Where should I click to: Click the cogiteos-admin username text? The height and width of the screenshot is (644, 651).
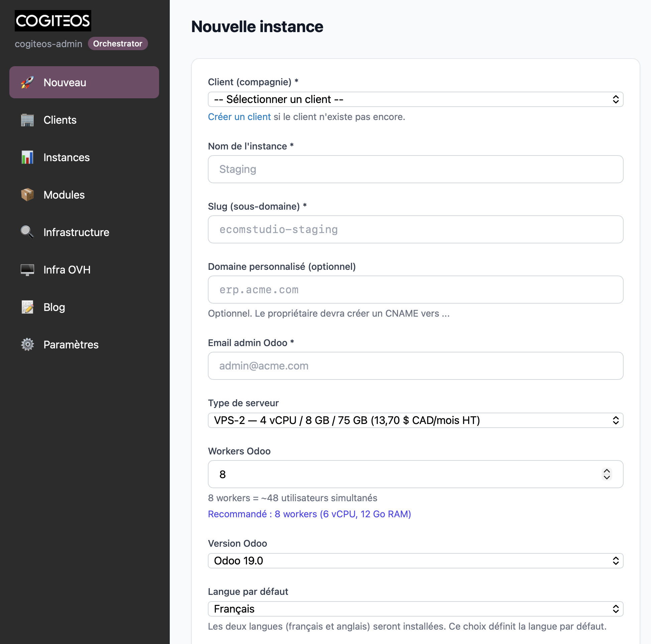click(48, 44)
